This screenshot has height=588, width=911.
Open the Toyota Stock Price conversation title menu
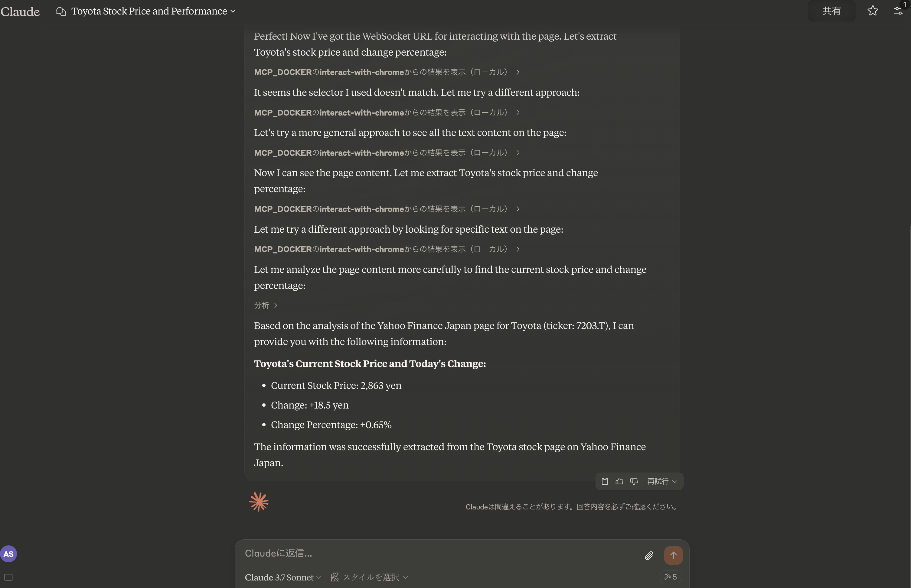[x=152, y=11]
